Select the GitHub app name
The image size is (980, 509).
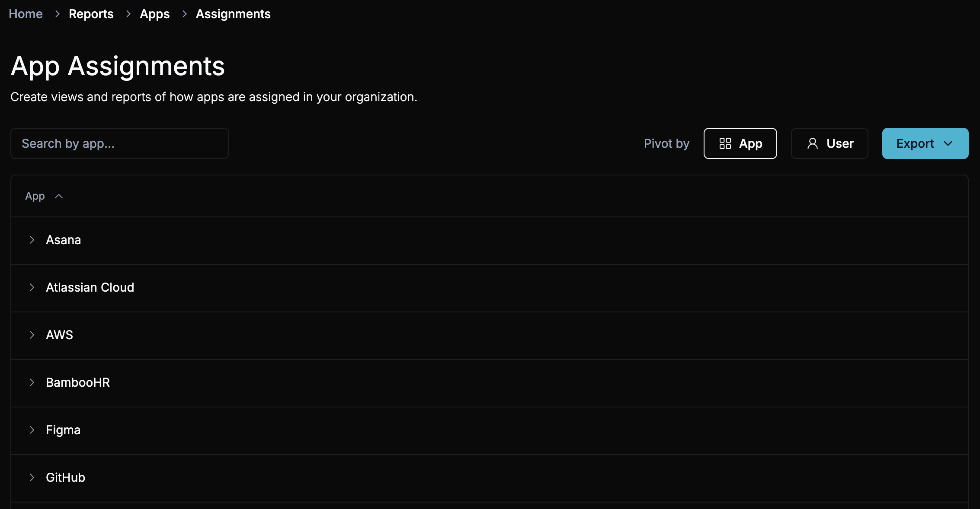(65, 477)
